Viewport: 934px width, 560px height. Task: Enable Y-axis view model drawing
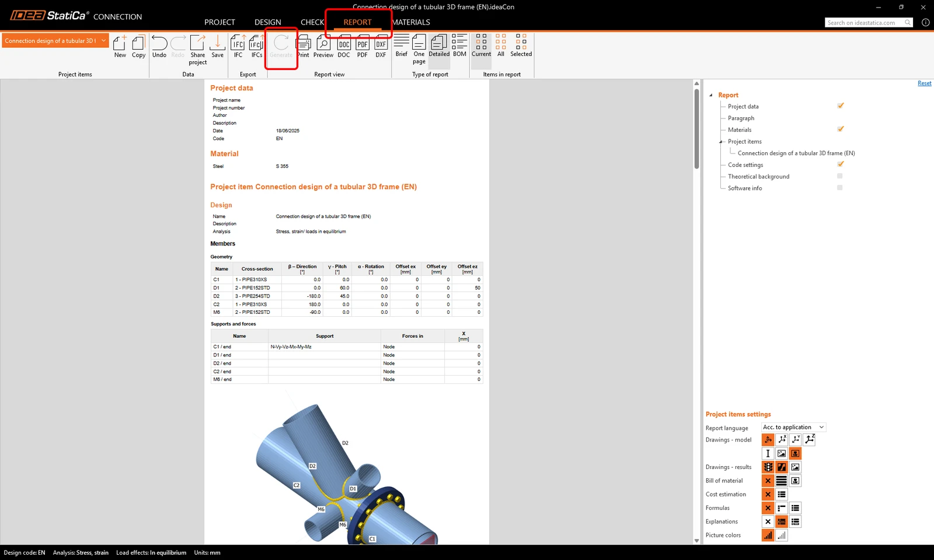pyautogui.click(x=795, y=440)
